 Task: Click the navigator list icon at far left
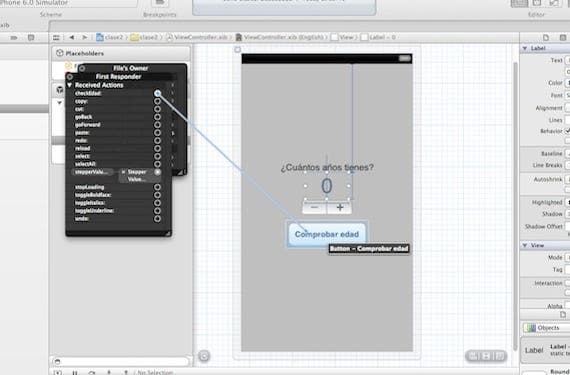point(14,37)
